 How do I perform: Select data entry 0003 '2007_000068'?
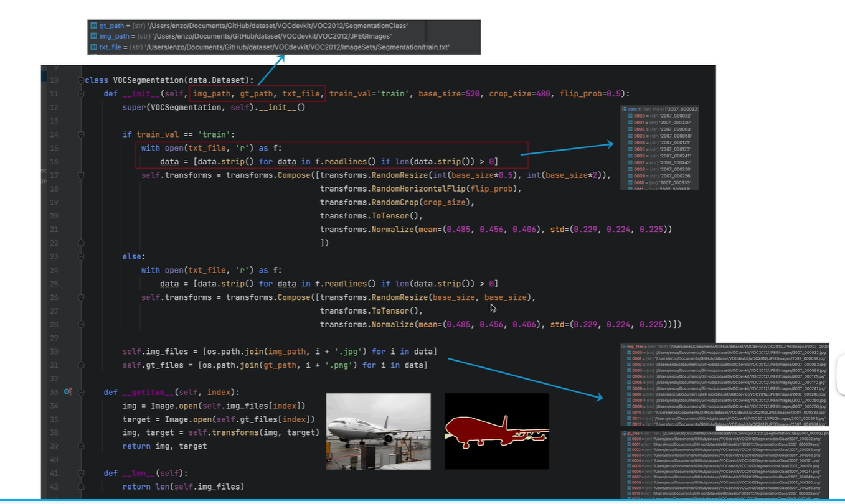pyautogui.click(x=660, y=136)
